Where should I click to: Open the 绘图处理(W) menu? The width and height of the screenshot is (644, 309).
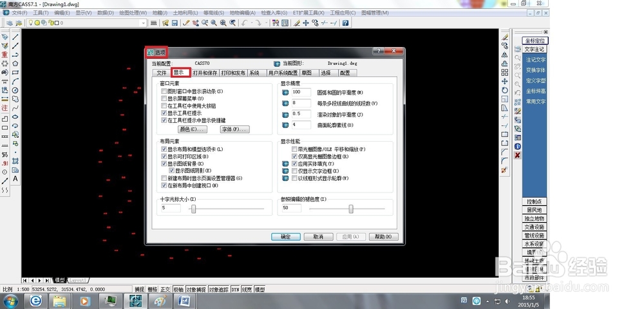[x=133, y=13]
